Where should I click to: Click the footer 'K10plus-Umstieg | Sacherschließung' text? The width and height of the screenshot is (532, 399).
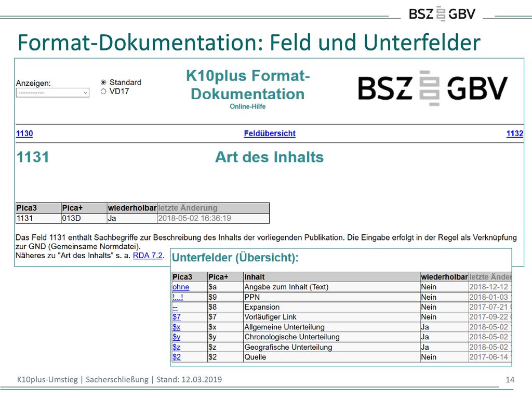tap(83, 379)
